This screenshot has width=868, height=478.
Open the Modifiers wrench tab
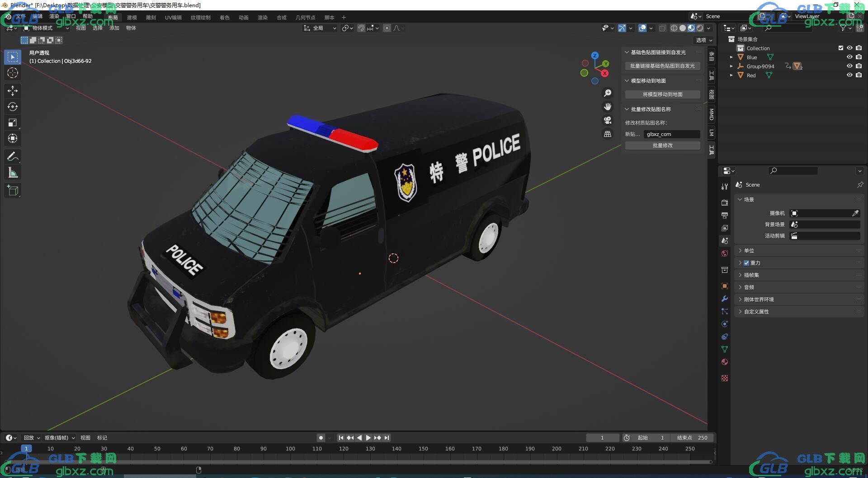pyautogui.click(x=725, y=299)
